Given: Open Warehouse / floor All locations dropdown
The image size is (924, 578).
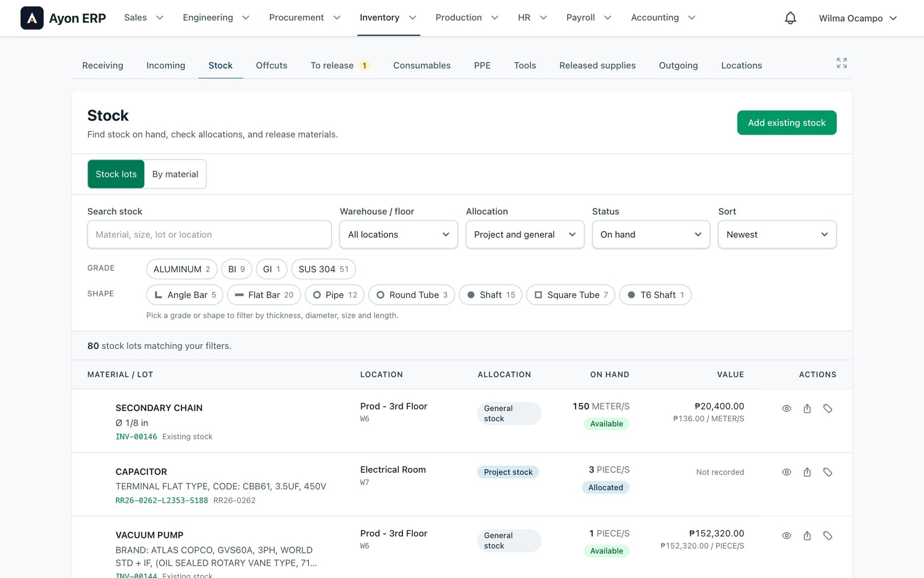Looking at the screenshot, I should pyautogui.click(x=399, y=235).
